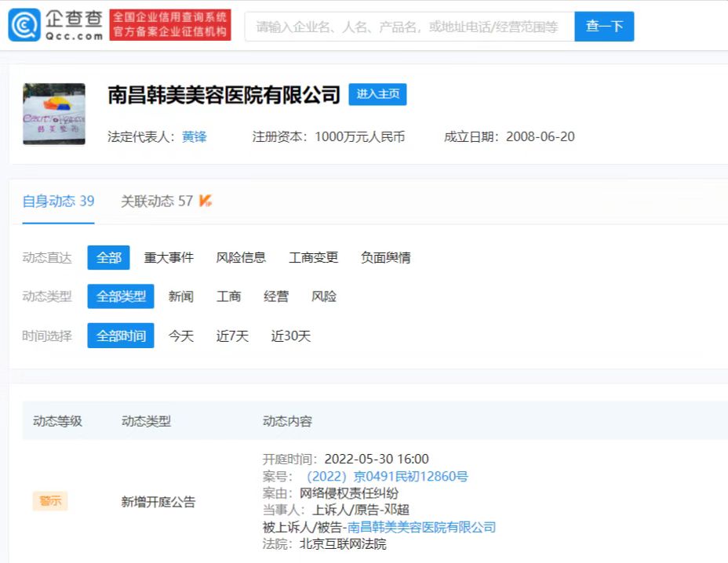
Task: Click the 查一下 search button
Action: [x=604, y=27]
